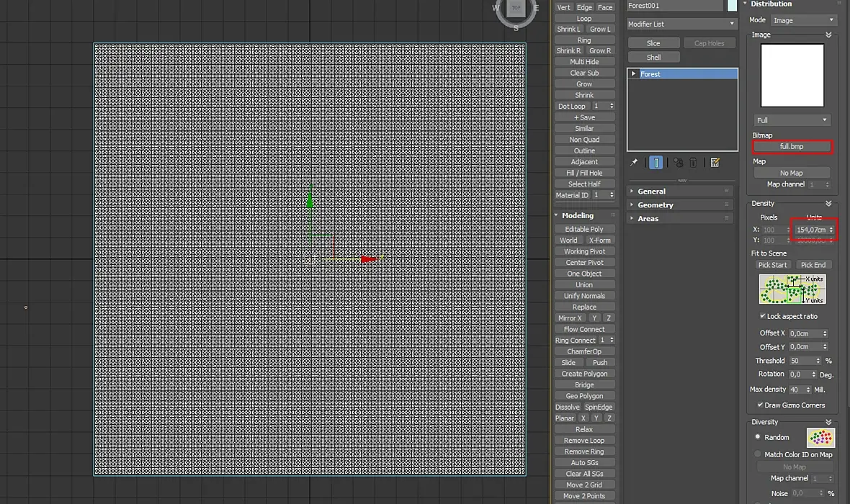
Task: Click the Max density spinner arrows
Action: pos(808,390)
